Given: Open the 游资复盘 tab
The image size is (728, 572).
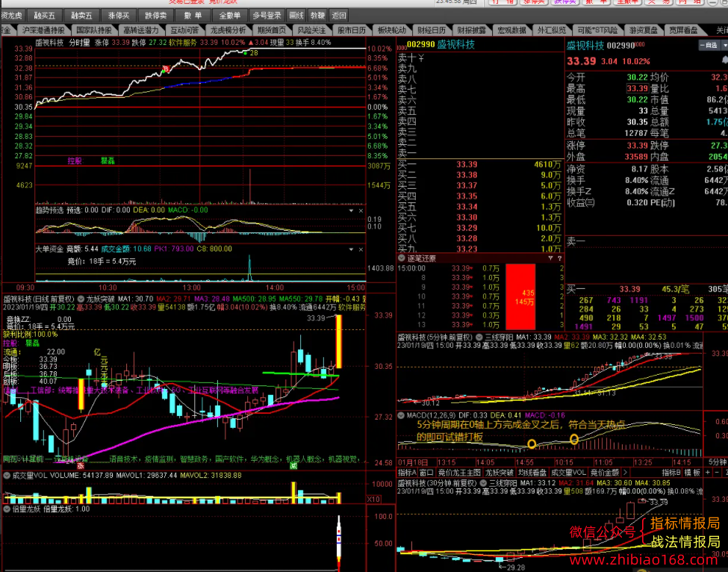Looking at the screenshot, I should (644, 30).
